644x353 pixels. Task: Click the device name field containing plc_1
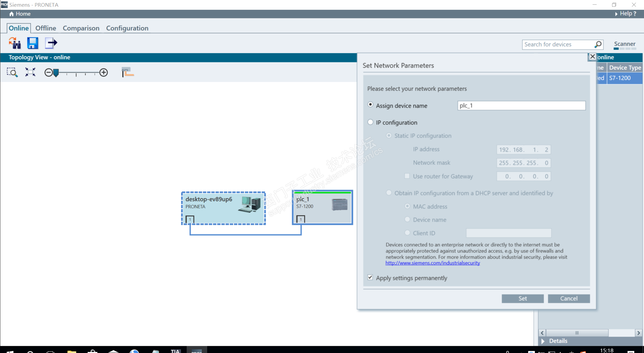[521, 105]
